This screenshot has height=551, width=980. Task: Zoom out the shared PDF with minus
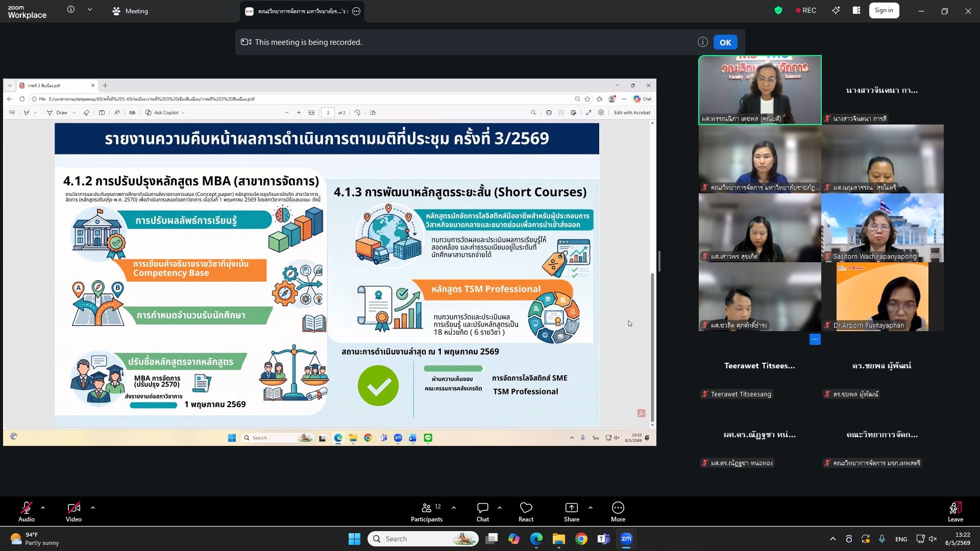(287, 113)
